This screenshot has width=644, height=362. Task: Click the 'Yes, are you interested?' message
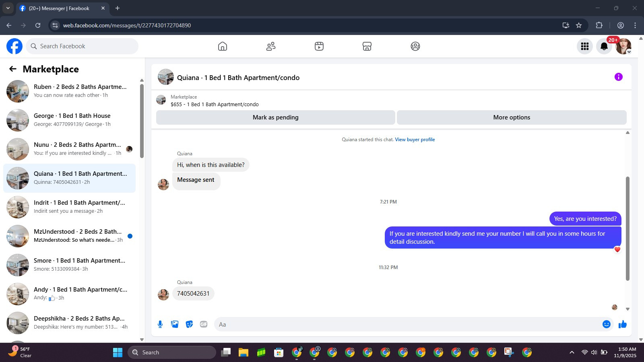pos(585,219)
